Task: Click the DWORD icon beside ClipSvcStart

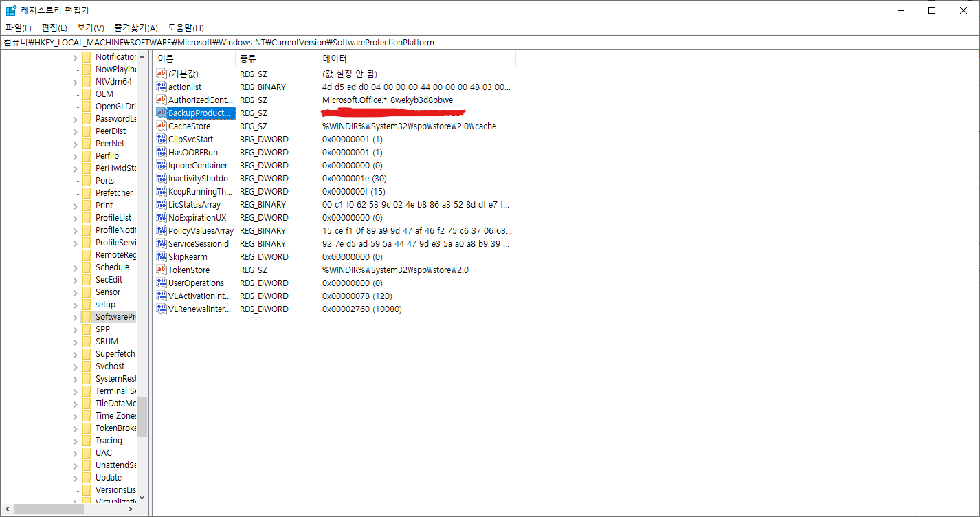Action: pyautogui.click(x=162, y=140)
